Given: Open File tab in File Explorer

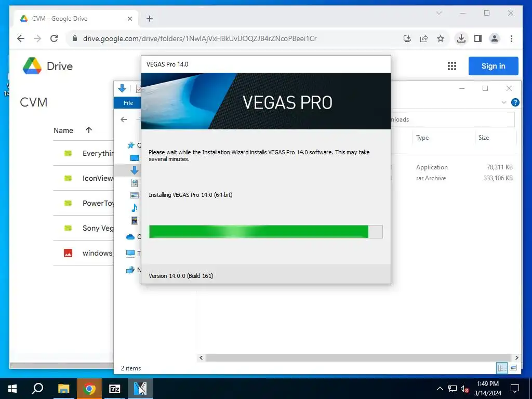Looking at the screenshot, I should coord(128,103).
